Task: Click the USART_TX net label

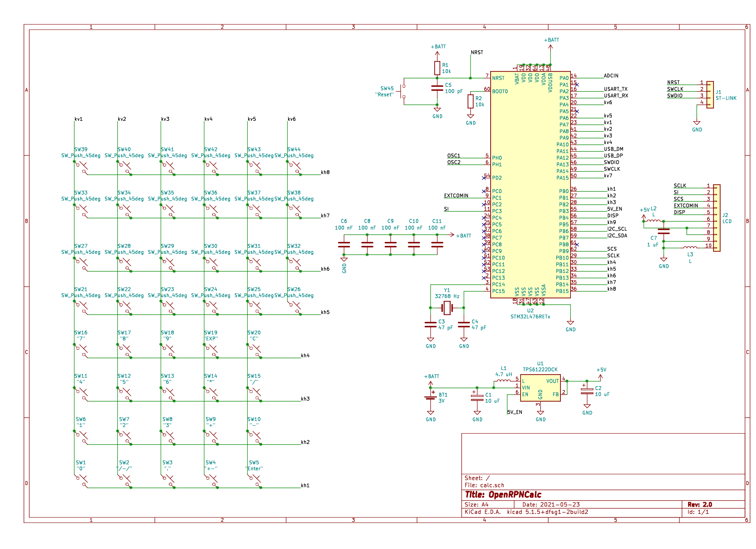Action: coord(616,89)
